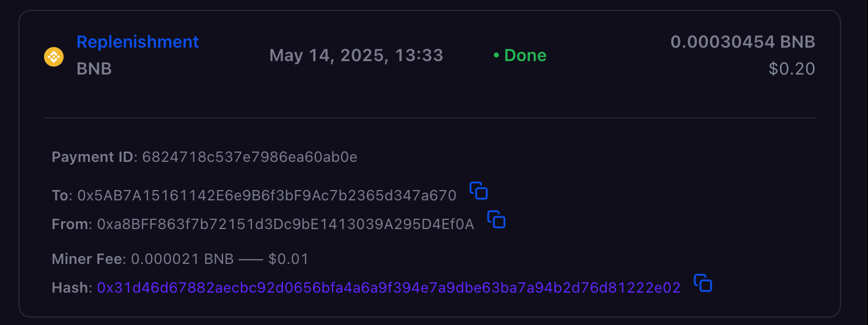Click the Payment ID label
This screenshot has height=325, width=868.
pyautogui.click(x=92, y=157)
